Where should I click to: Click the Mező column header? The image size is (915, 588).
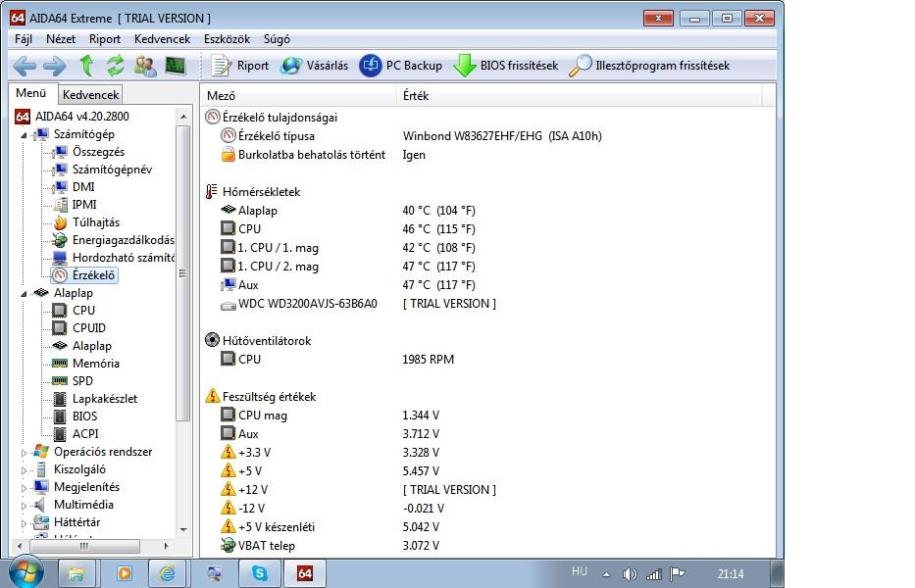coord(300,96)
